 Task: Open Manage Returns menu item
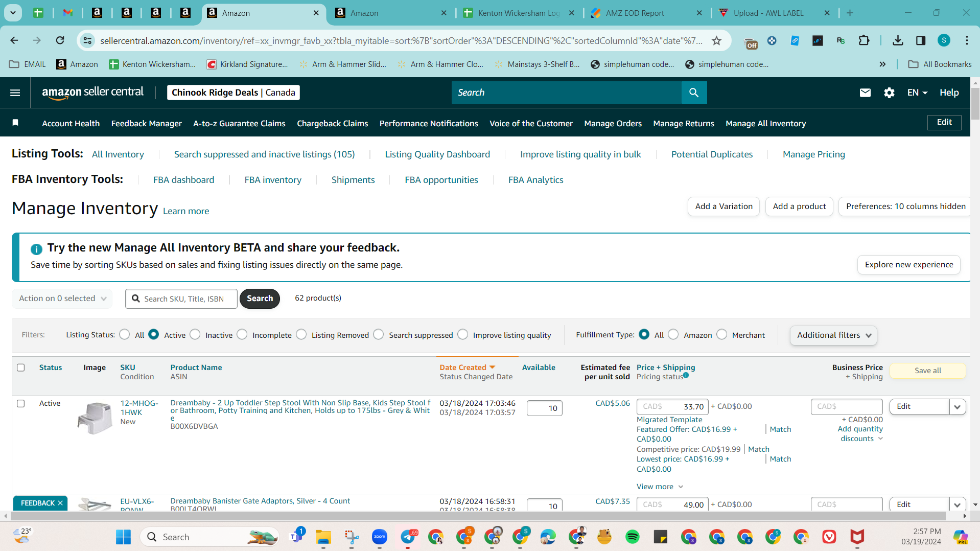(x=683, y=123)
